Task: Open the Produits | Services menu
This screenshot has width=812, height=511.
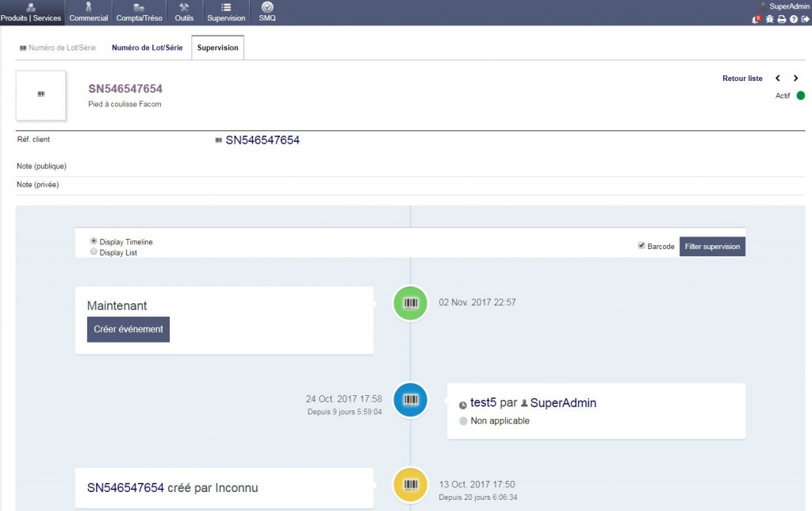Action: [x=31, y=13]
